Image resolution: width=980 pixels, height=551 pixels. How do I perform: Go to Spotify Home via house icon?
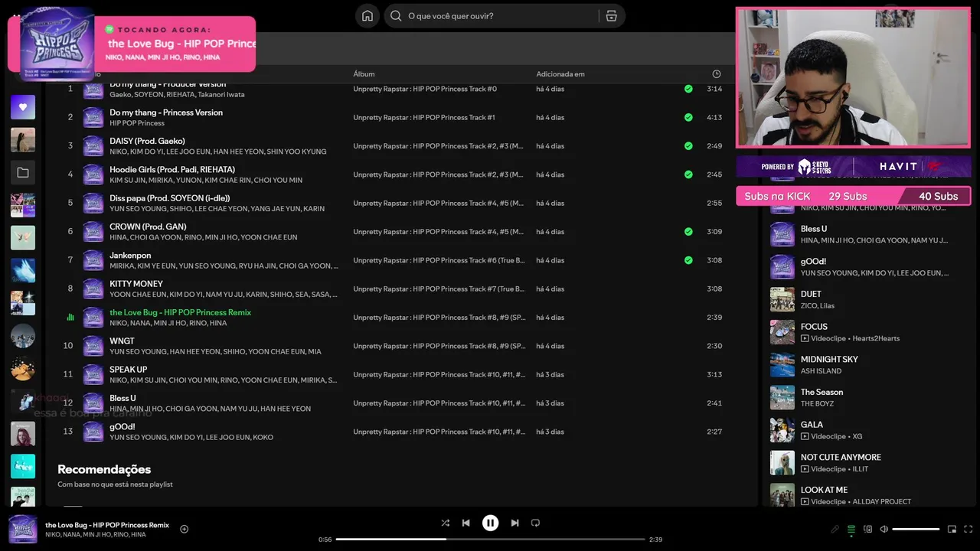367,16
